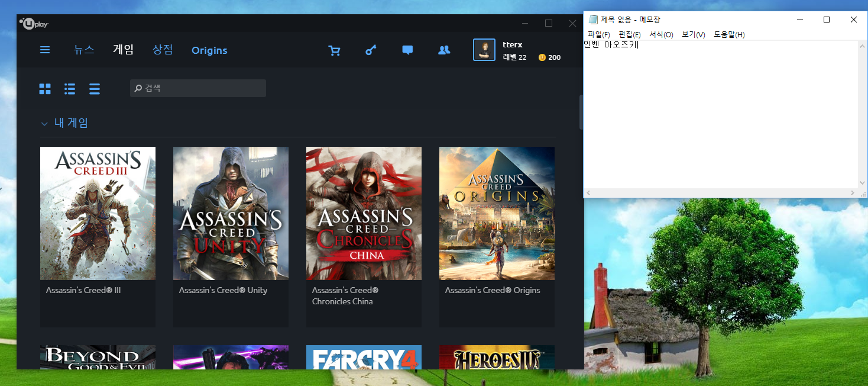Select the Far Cry 4 cover

[x=364, y=357]
